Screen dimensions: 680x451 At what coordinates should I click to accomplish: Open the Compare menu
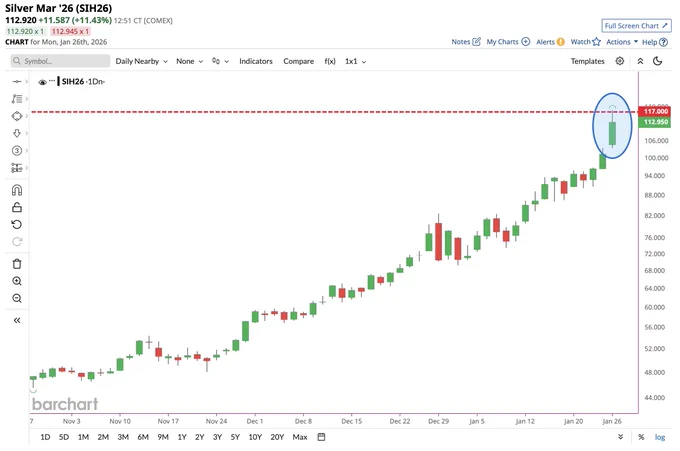298,61
